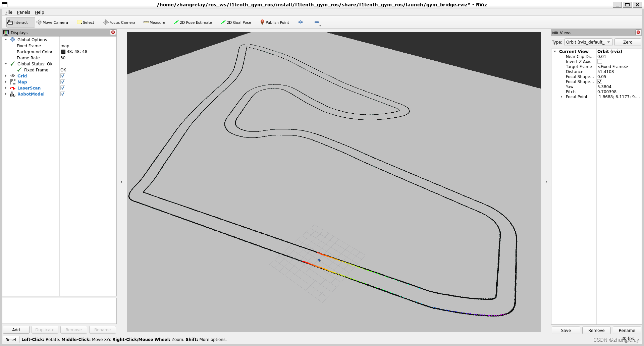Open the view Type dropdown
This screenshot has width=644, height=346.
(x=588, y=42)
